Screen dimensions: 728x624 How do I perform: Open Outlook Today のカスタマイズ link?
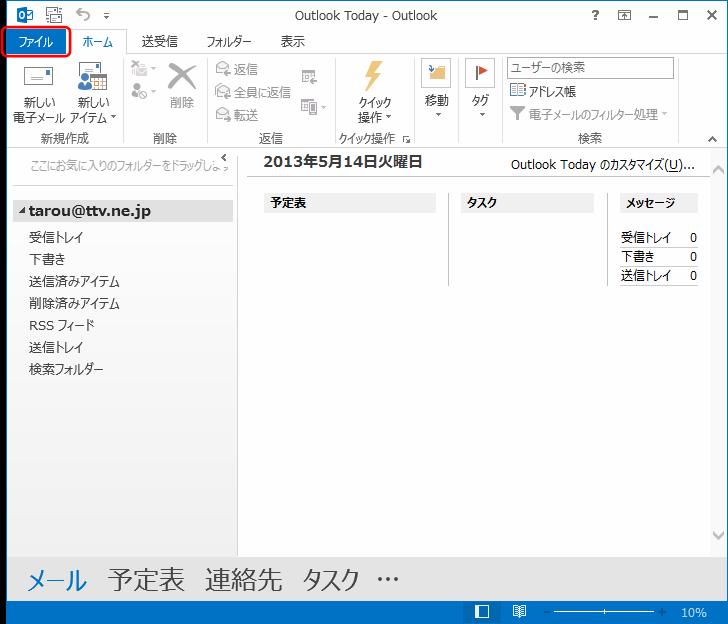tap(603, 165)
